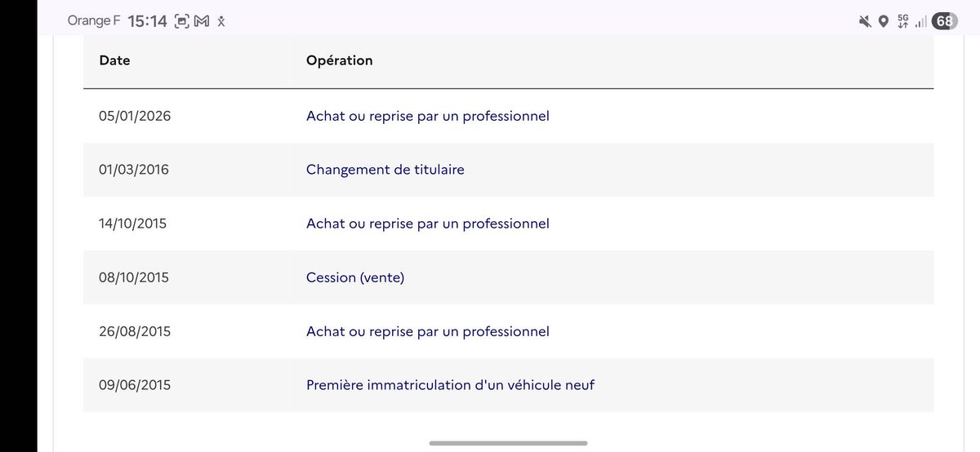Image resolution: width=980 pixels, height=452 pixels.
Task: Tap the 15:14 clock in status bar
Action: tap(148, 22)
